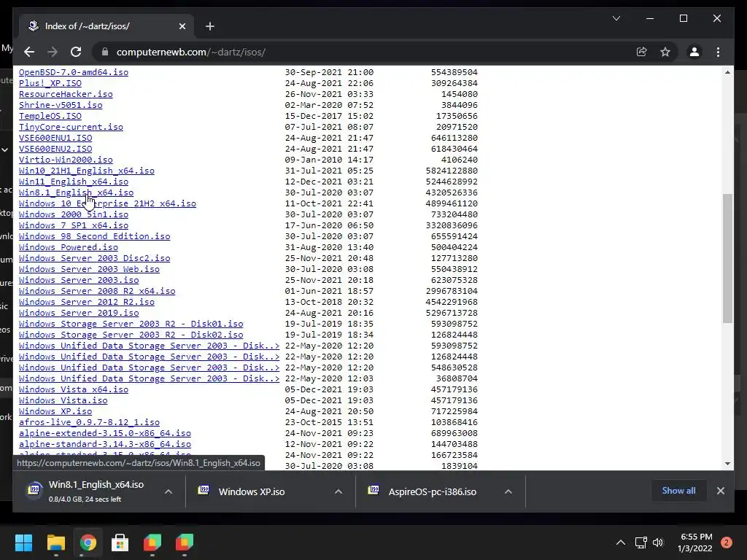Download OpenBSD-7.0-amd64.iso
Screen dimensions: 747x560
74,72
